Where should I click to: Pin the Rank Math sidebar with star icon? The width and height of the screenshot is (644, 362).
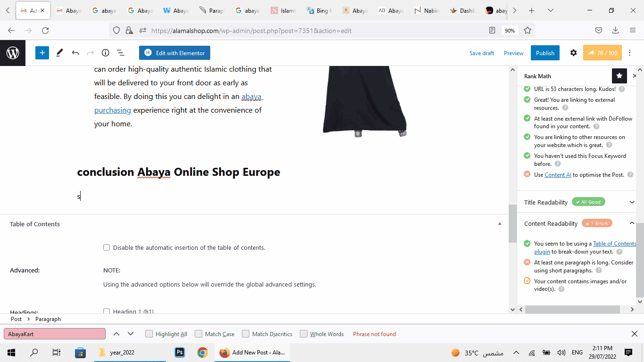(x=619, y=76)
